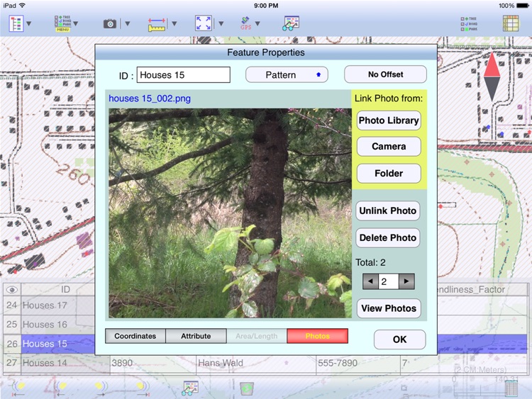Open the feature search binoculars icon in top toolbar
The width and height of the screenshot is (532, 399).
click(291, 23)
